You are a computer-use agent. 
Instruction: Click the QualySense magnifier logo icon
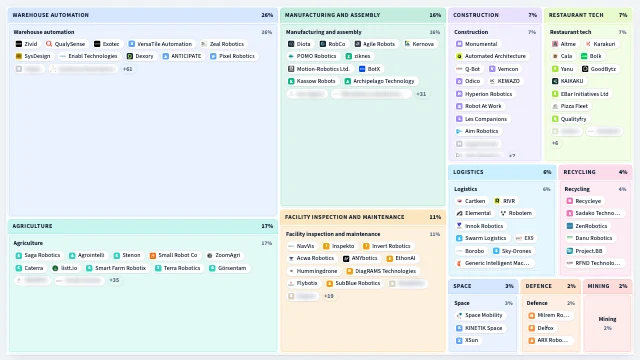(x=49, y=44)
